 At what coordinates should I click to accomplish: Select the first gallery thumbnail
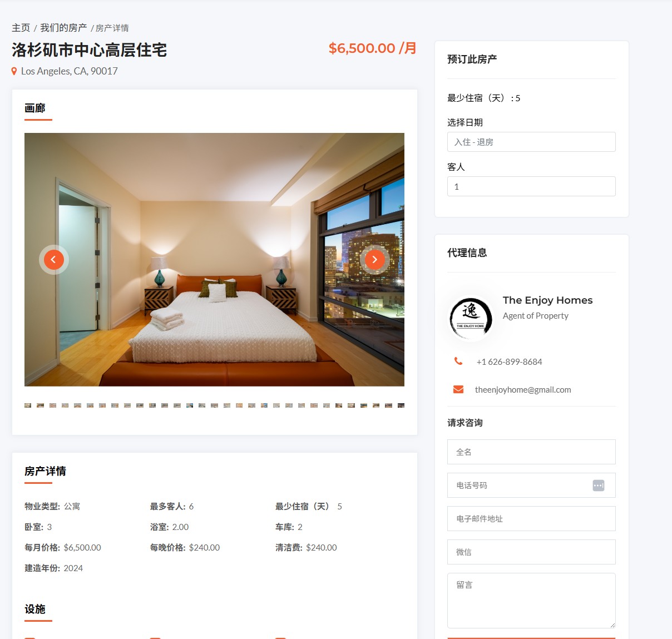[28, 405]
